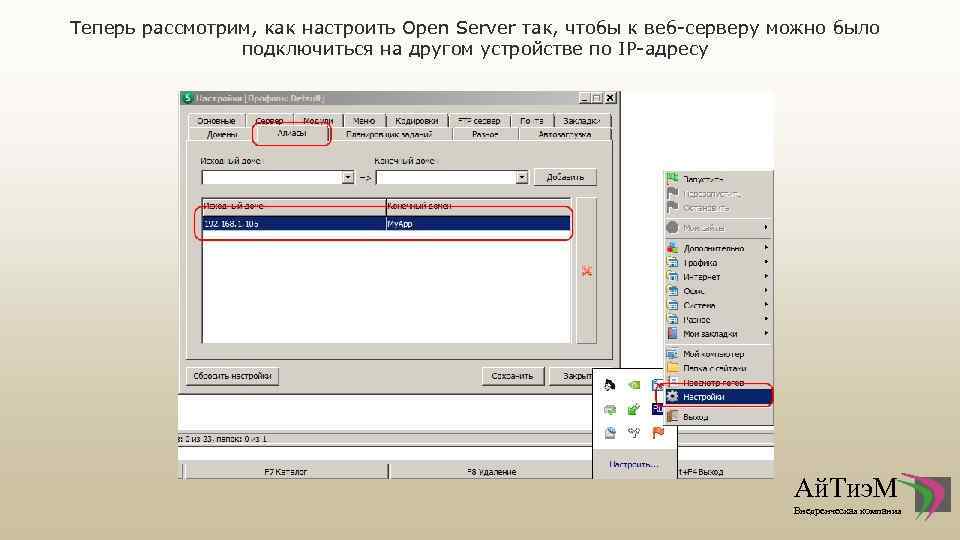Click the black character tray icon
Image resolution: width=960 pixels, height=540 pixels.
tap(610, 384)
